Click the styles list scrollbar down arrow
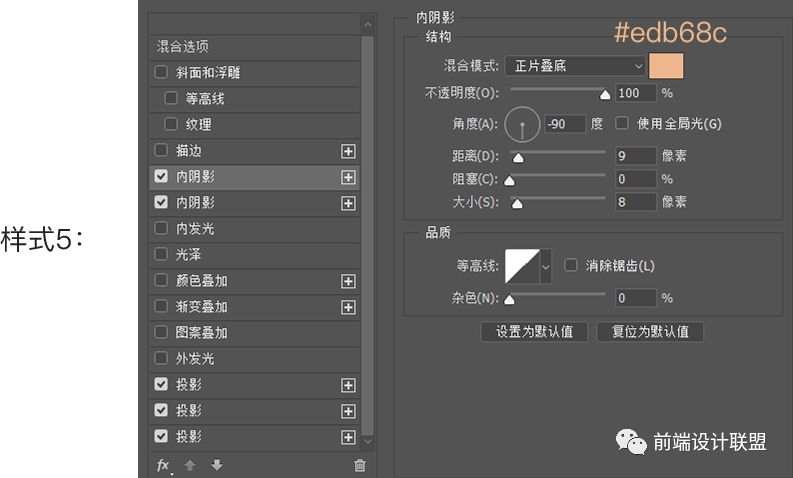This screenshot has height=478, width=793. tap(368, 441)
